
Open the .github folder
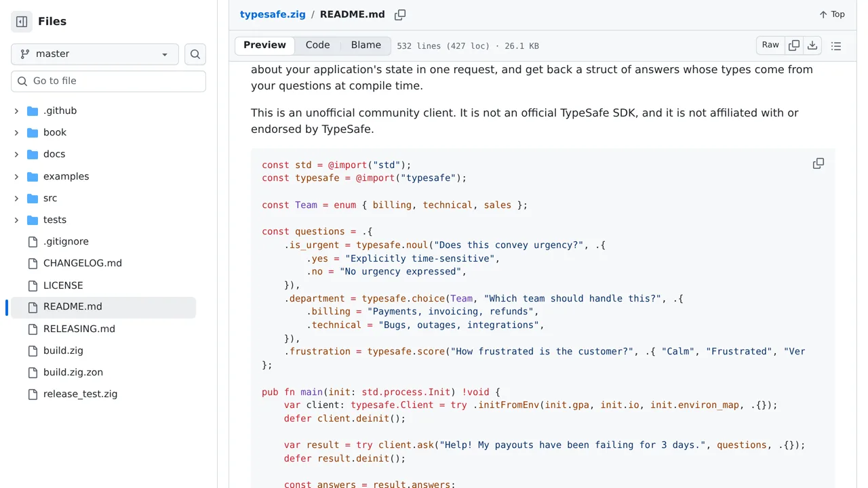tap(60, 110)
